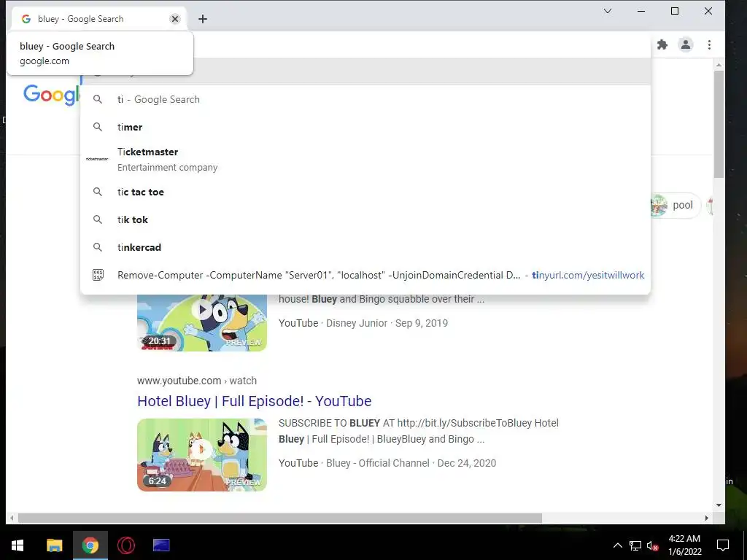The width and height of the screenshot is (747, 560).
Task: Click the vertical scrollbar down arrow
Action: [x=719, y=505]
